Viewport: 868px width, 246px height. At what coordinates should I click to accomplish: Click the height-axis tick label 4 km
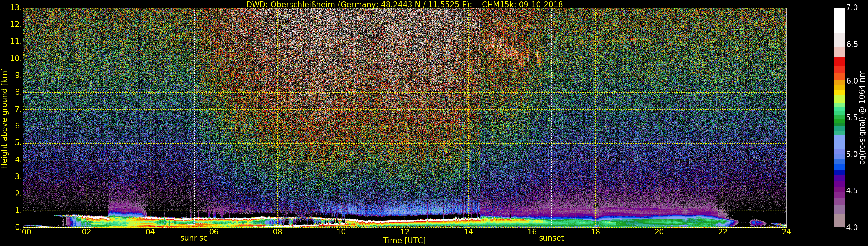[19, 160]
